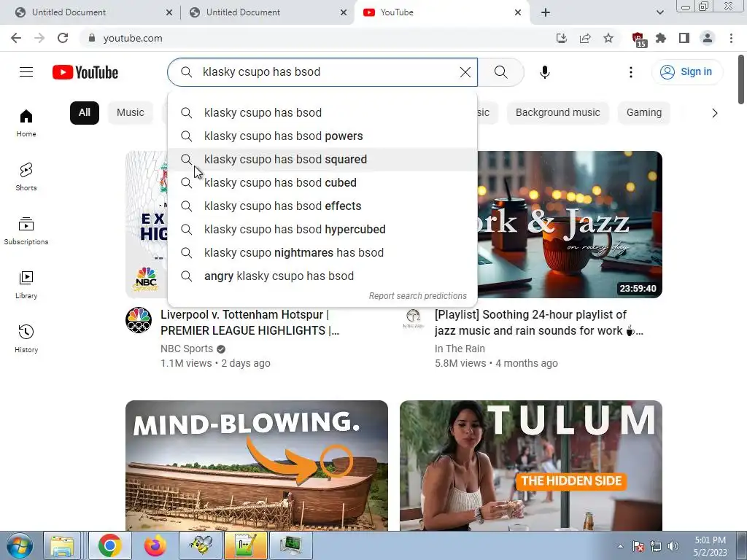
Task: Open the Windows Start button
Action: [x=19, y=545]
